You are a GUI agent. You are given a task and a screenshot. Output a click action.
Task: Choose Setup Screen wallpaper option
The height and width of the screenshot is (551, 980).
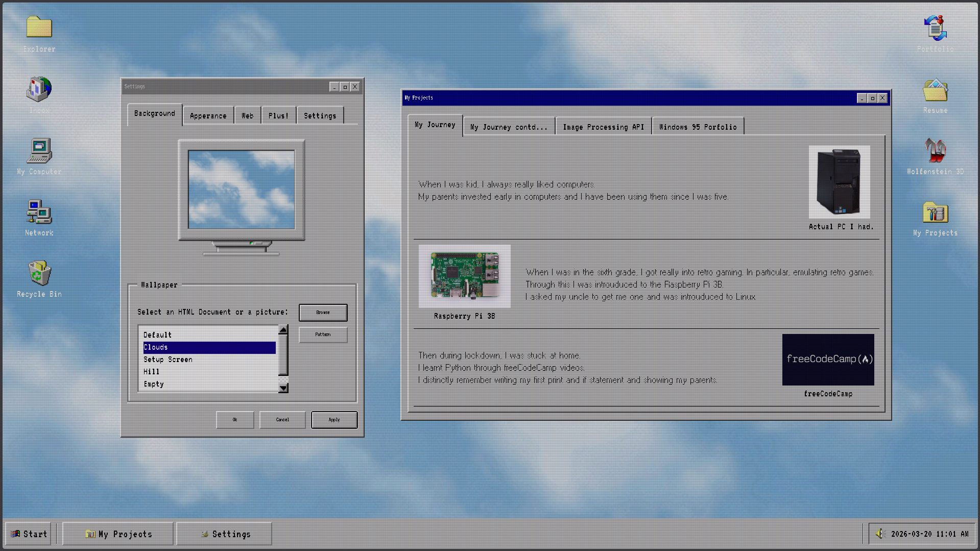point(168,360)
